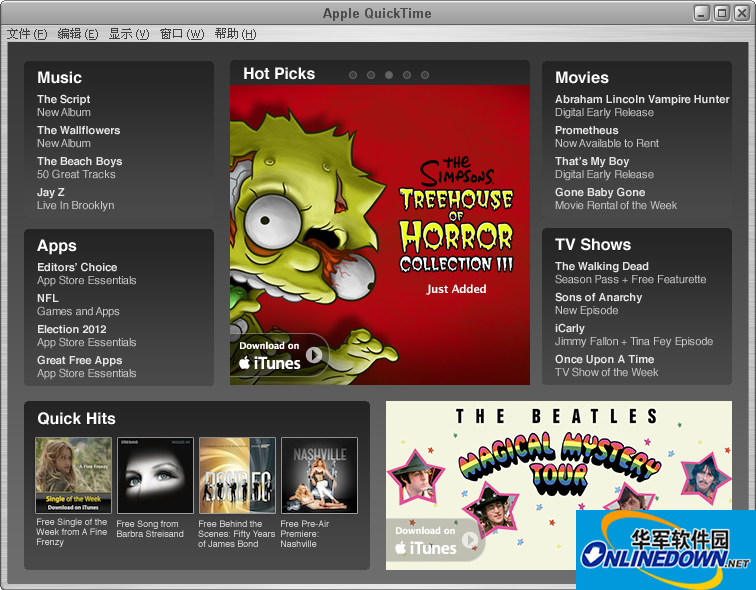Open iCarly Jimmy Fallon episode link
Image resolution: width=756 pixels, height=590 pixels.
(634, 335)
